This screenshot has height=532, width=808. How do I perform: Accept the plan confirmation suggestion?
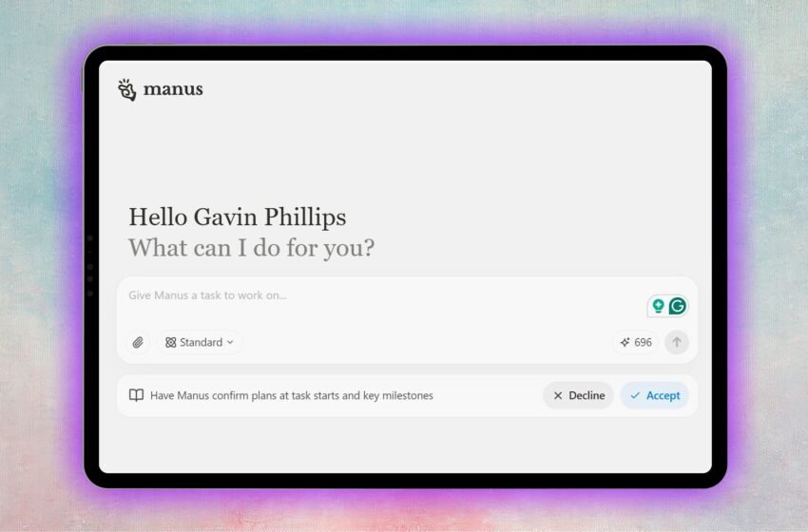[655, 395]
